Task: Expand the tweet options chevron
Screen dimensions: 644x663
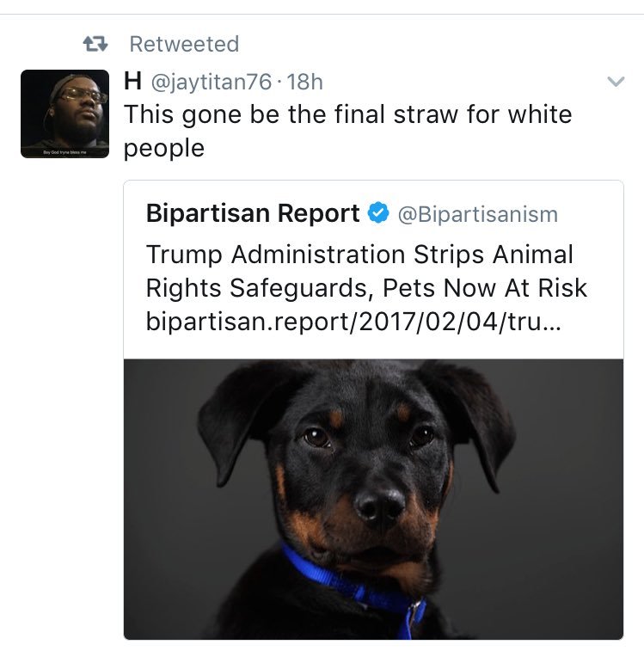Action: pos(615,82)
